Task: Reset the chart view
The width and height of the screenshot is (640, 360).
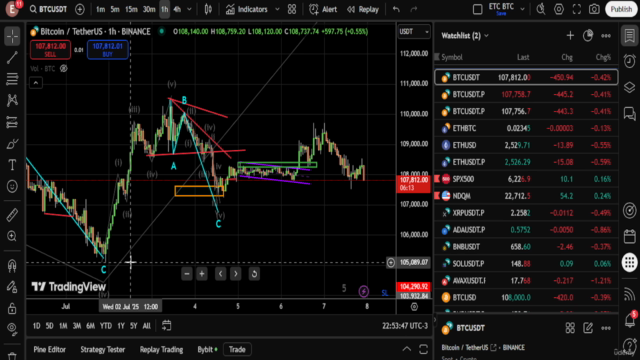Action: point(254,274)
